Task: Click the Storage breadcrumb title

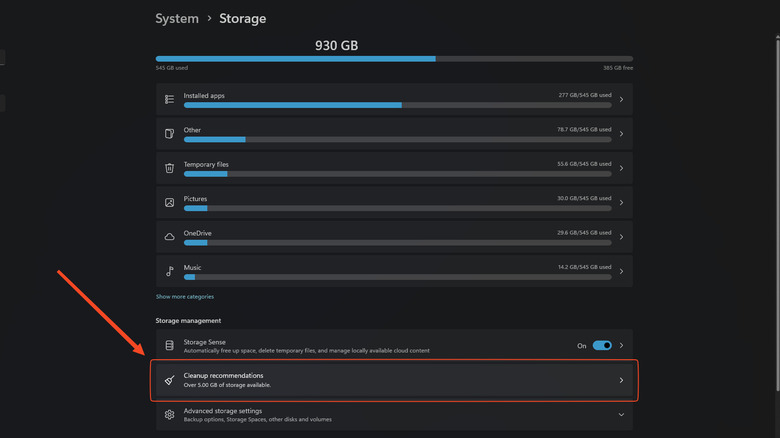Action: (x=243, y=19)
